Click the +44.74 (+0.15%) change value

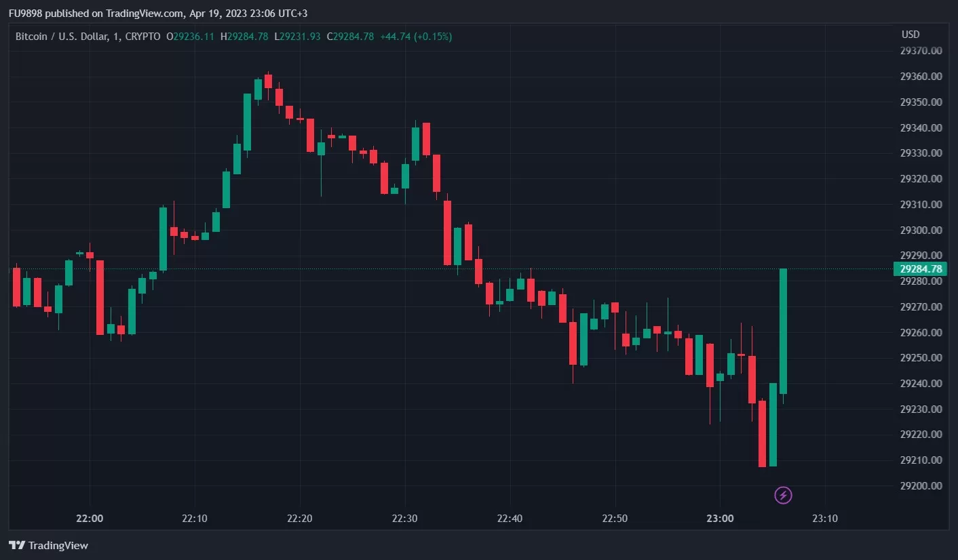pyautogui.click(x=416, y=37)
